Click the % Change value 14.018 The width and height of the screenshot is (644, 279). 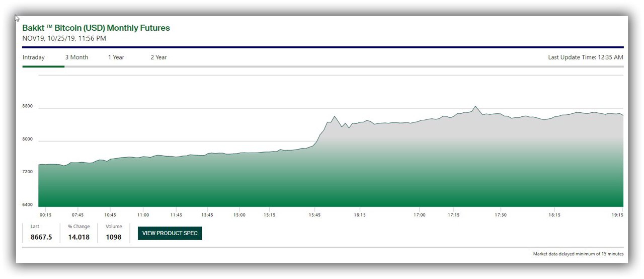tap(79, 237)
